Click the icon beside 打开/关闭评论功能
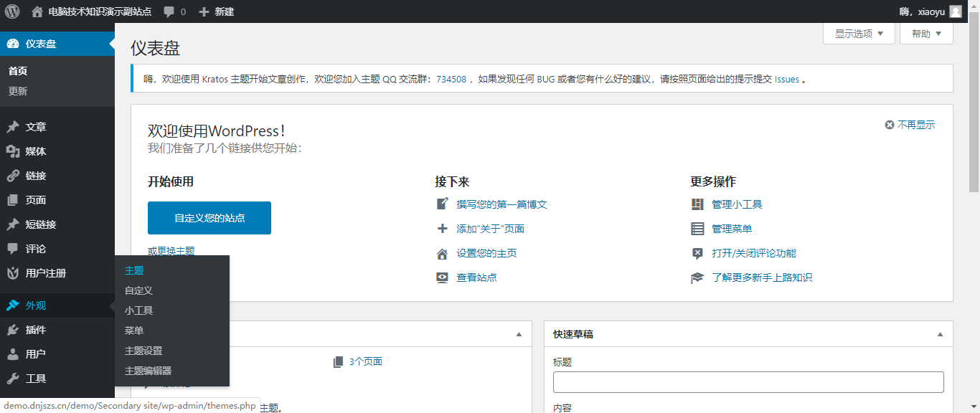 697,253
